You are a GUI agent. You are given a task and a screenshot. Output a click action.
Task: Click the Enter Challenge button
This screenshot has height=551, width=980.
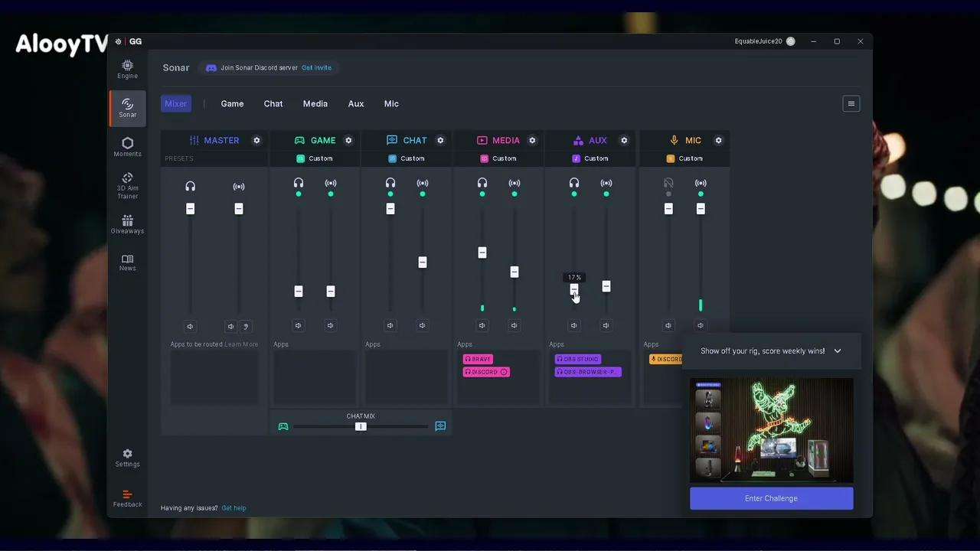(771, 498)
